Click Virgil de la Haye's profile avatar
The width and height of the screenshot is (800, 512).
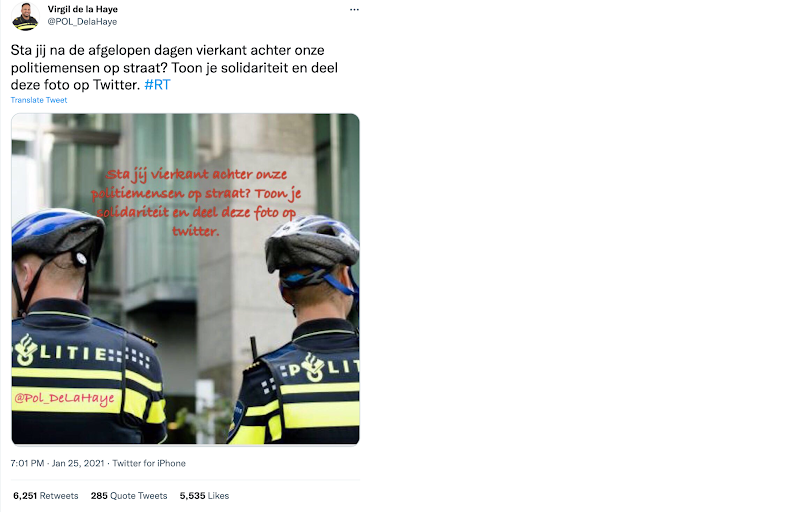coord(25,16)
